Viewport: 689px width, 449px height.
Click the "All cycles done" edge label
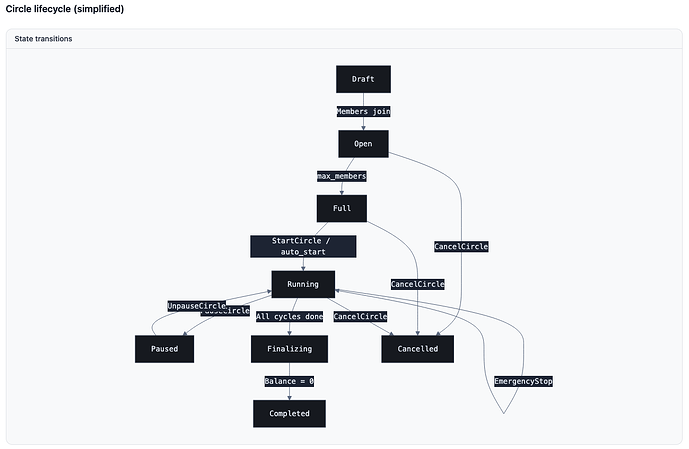289,317
